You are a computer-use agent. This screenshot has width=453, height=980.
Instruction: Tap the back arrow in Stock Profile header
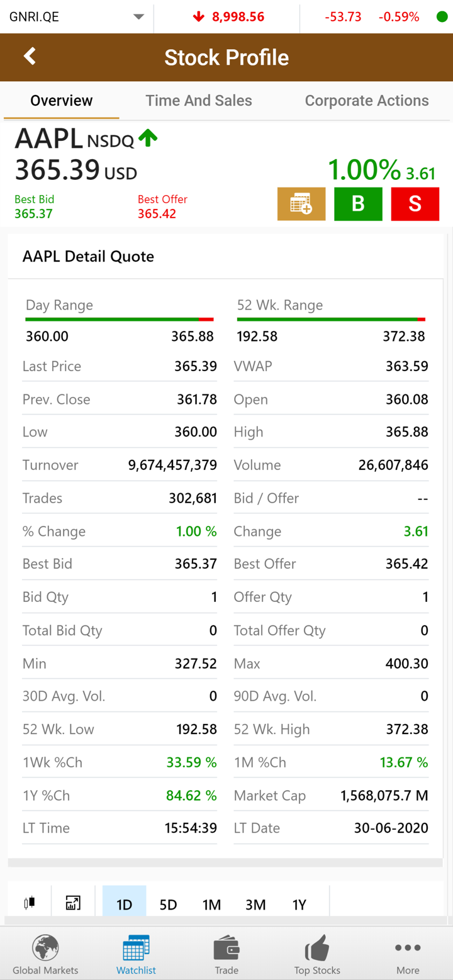tap(30, 57)
